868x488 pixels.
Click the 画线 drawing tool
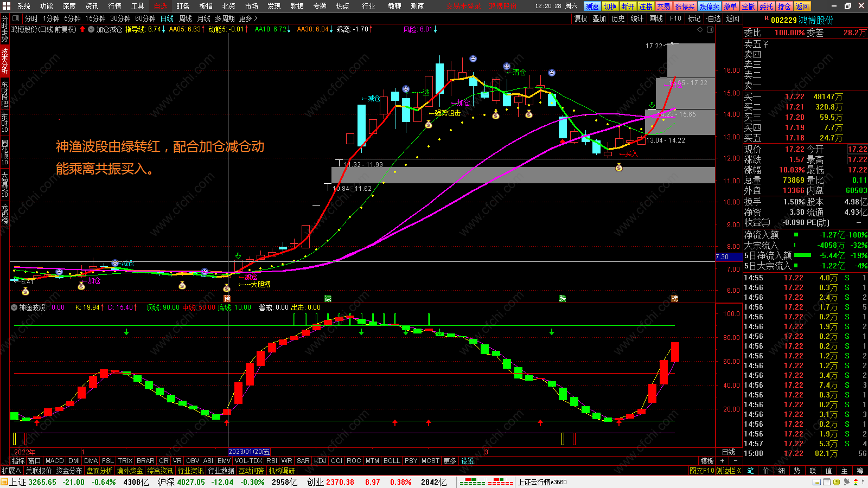(x=656, y=18)
